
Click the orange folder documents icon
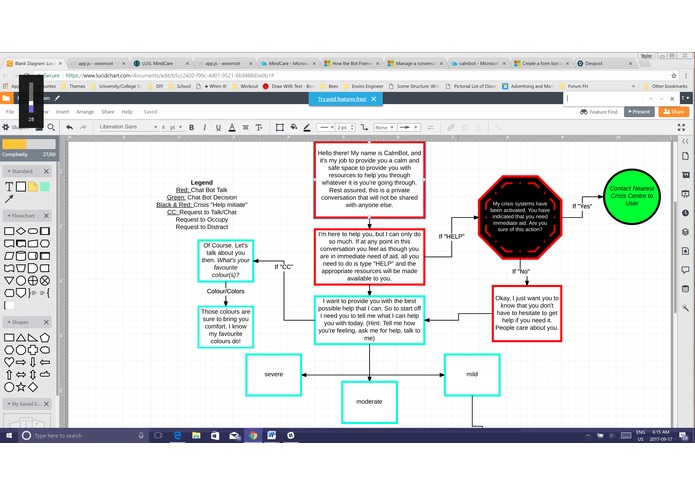(x=6, y=98)
